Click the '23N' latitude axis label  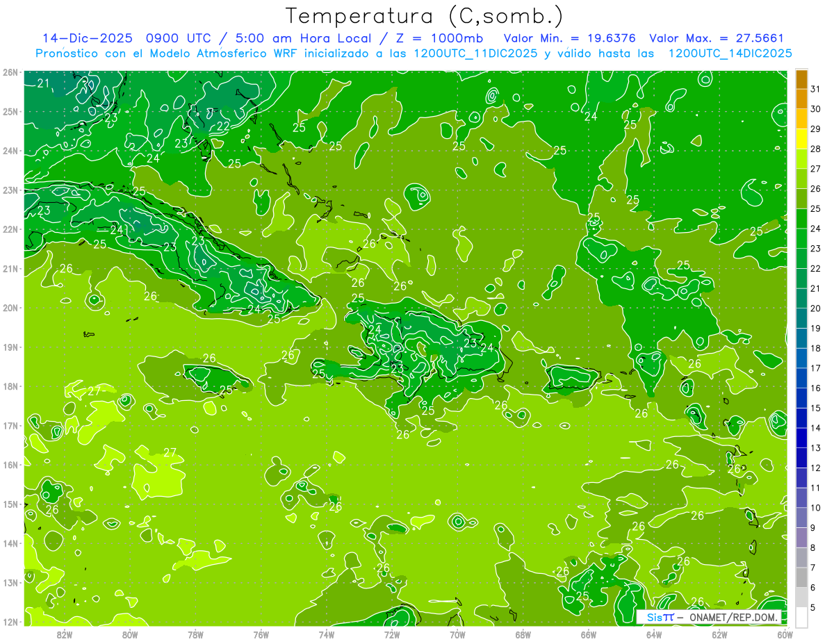[x=10, y=190]
